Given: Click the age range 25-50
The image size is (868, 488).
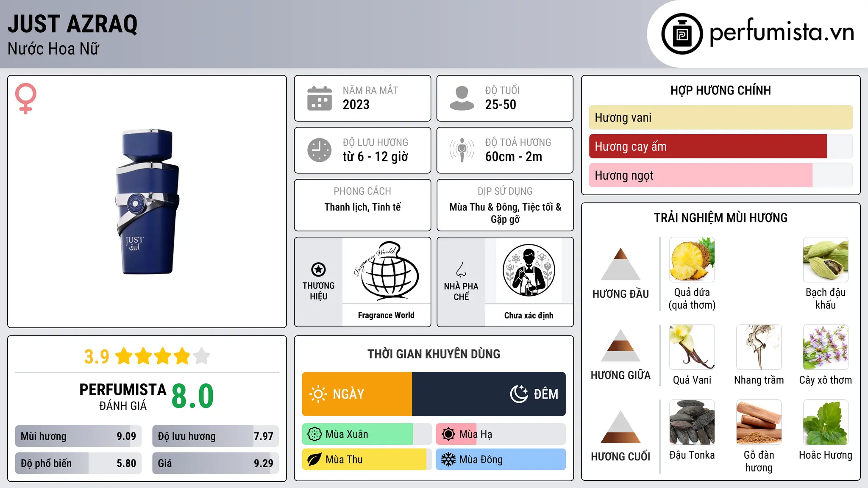Looking at the screenshot, I should 501,105.
